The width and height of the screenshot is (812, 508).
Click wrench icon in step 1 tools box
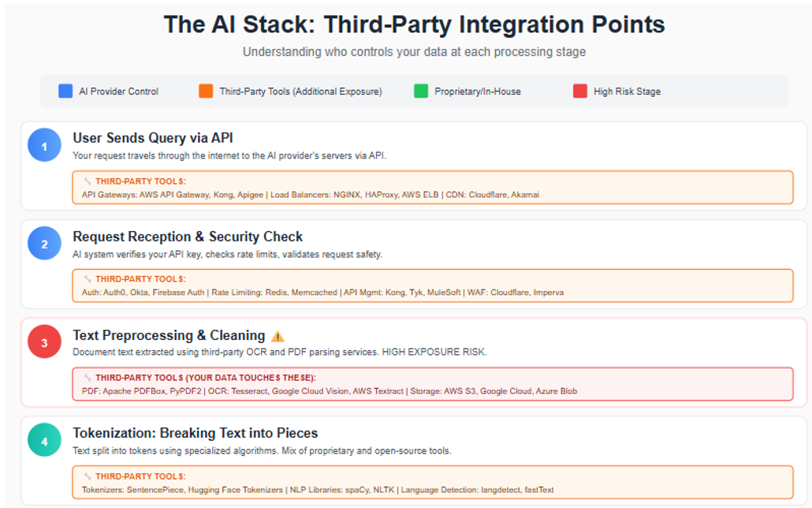click(x=88, y=181)
